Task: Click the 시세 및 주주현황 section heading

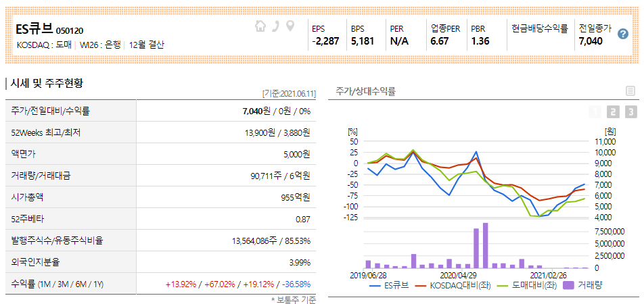Action: [47, 83]
